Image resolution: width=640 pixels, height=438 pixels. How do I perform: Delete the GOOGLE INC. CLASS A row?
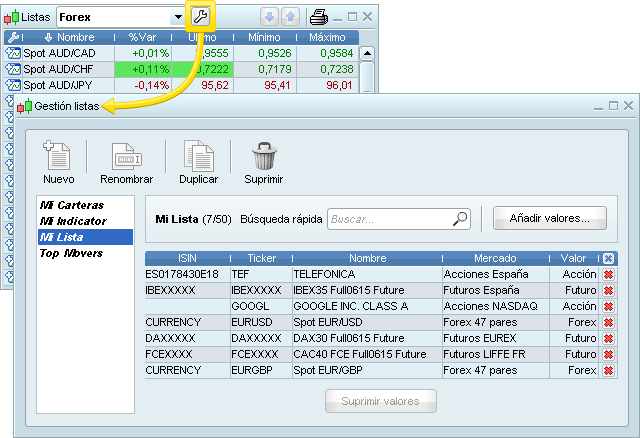tap(608, 306)
